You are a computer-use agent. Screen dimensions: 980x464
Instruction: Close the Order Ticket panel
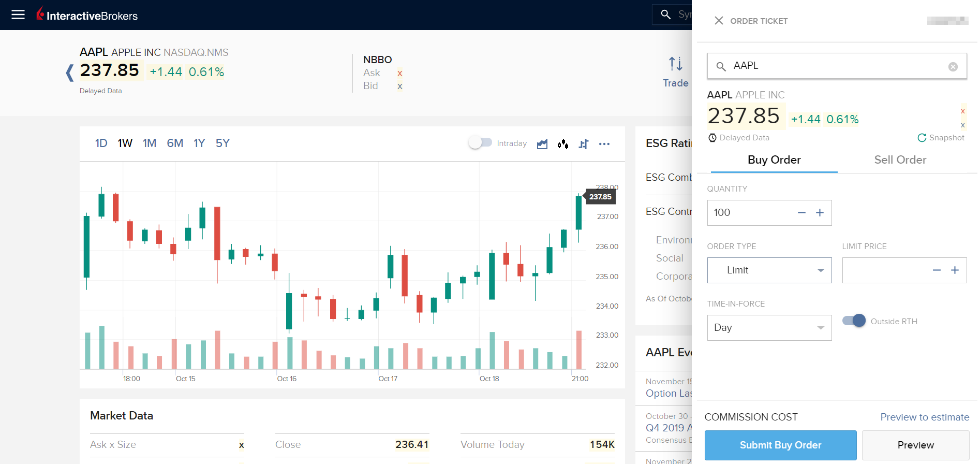click(719, 21)
